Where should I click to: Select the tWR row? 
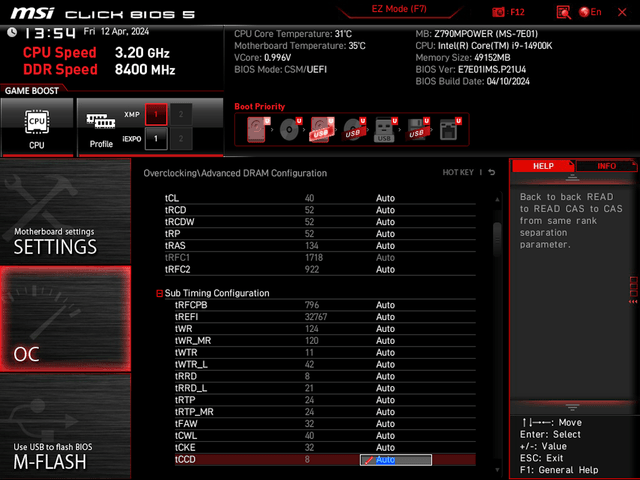(325, 329)
